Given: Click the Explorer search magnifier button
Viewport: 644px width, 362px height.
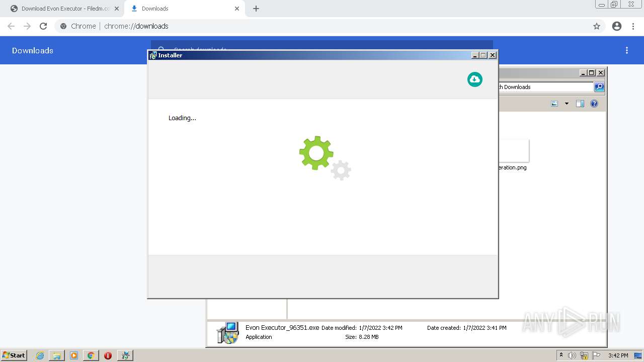Looking at the screenshot, I should pyautogui.click(x=599, y=87).
